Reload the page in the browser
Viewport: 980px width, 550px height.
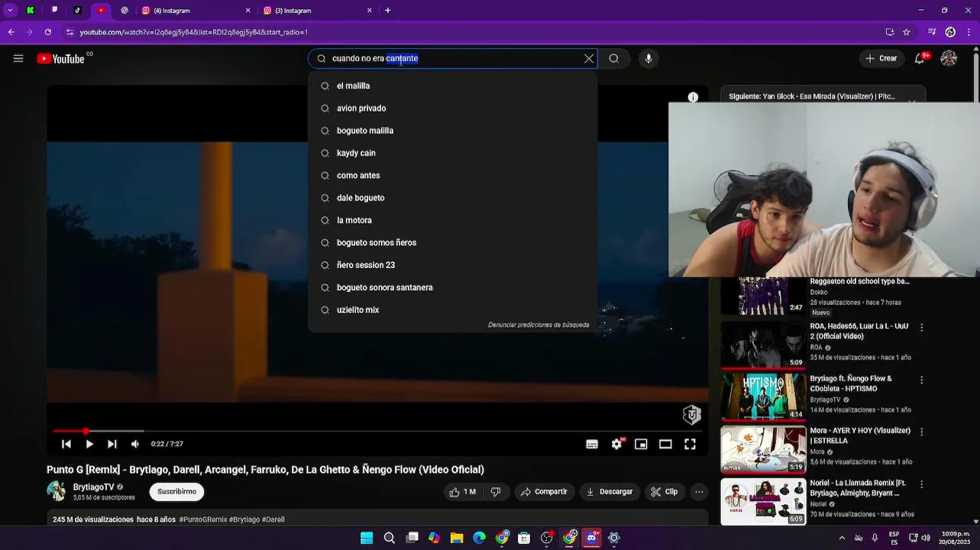click(x=48, y=32)
